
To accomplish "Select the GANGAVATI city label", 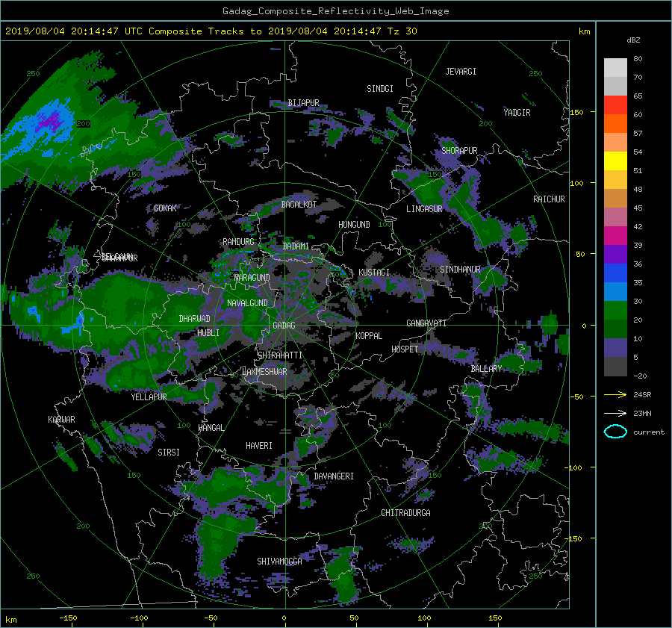I will pyautogui.click(x=426, y=323).
